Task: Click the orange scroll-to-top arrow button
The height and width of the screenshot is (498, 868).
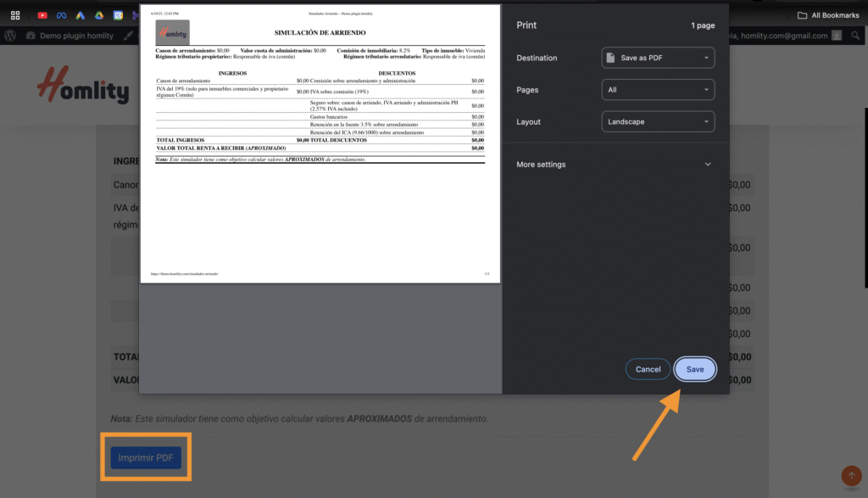Action: [851, 475]
